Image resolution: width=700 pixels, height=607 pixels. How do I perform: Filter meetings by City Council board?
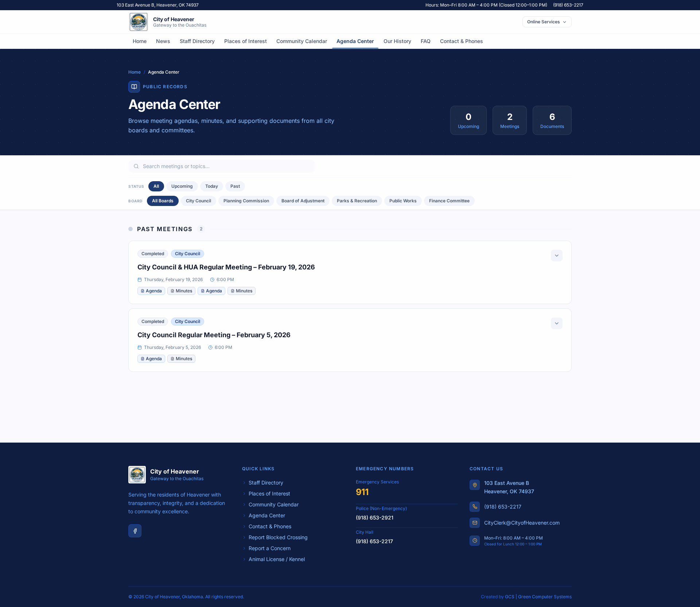tap(198, 201)
